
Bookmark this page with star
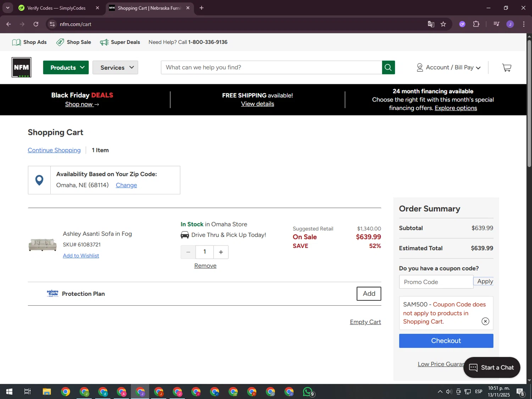tap(443, 24)
